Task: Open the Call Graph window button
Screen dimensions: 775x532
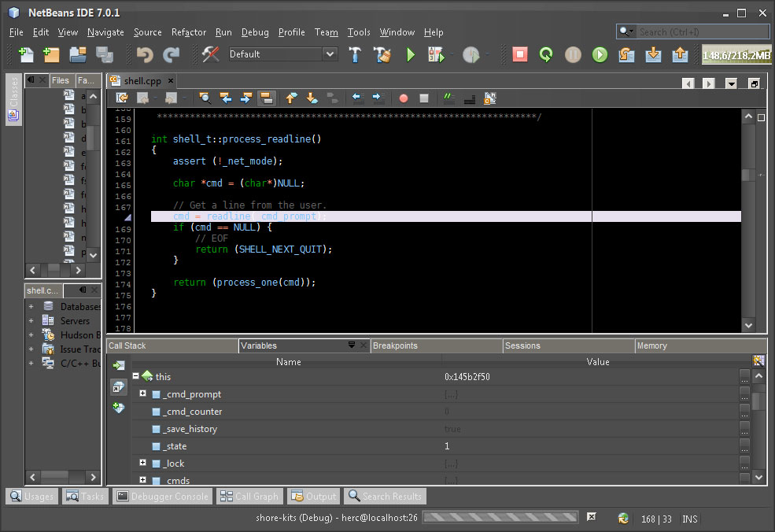Action: coord(249,496)
